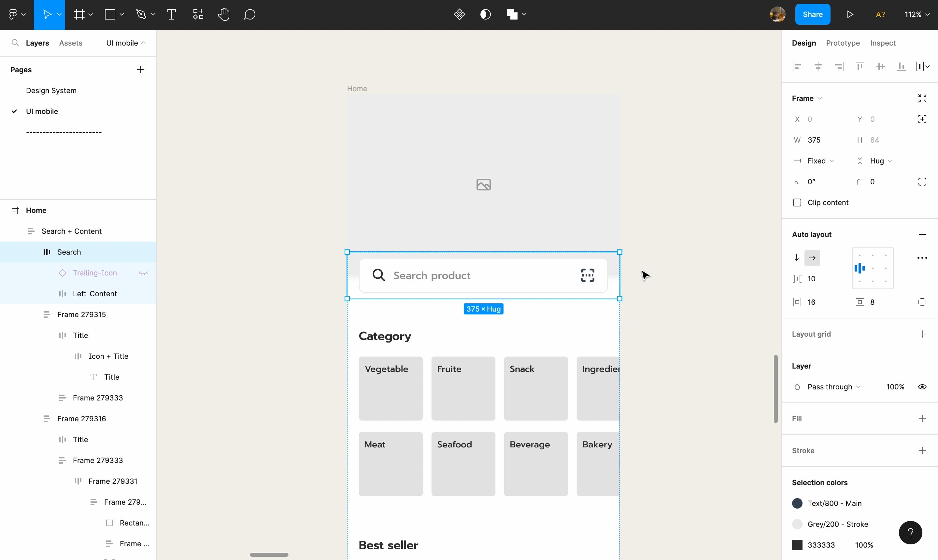Switch to the Inspect tab

883,43
